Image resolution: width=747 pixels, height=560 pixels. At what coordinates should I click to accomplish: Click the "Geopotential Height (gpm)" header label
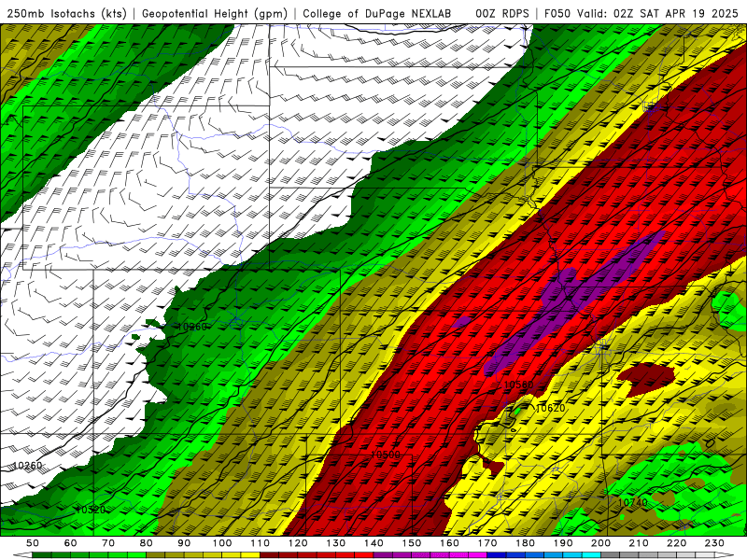[x=215, y=14]
